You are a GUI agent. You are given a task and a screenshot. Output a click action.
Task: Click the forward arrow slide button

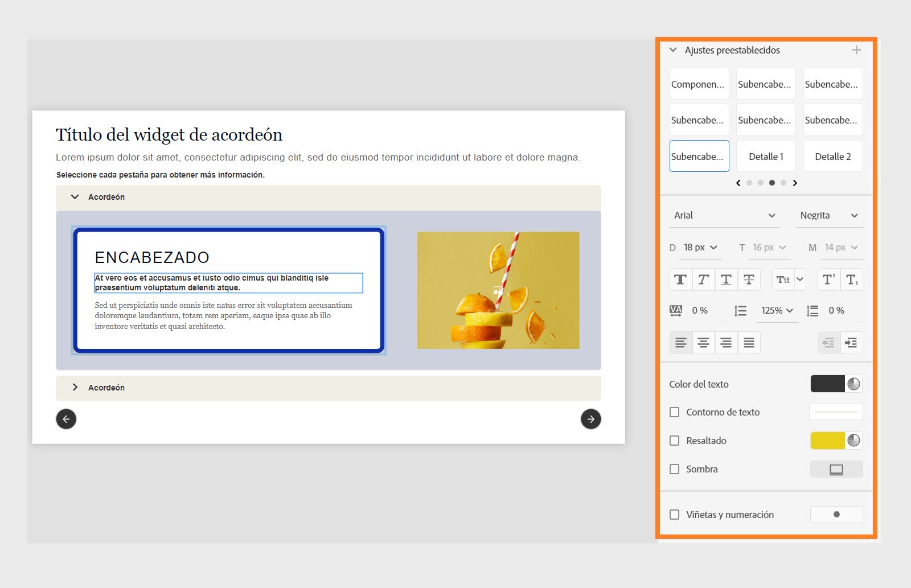click(591, 419)
